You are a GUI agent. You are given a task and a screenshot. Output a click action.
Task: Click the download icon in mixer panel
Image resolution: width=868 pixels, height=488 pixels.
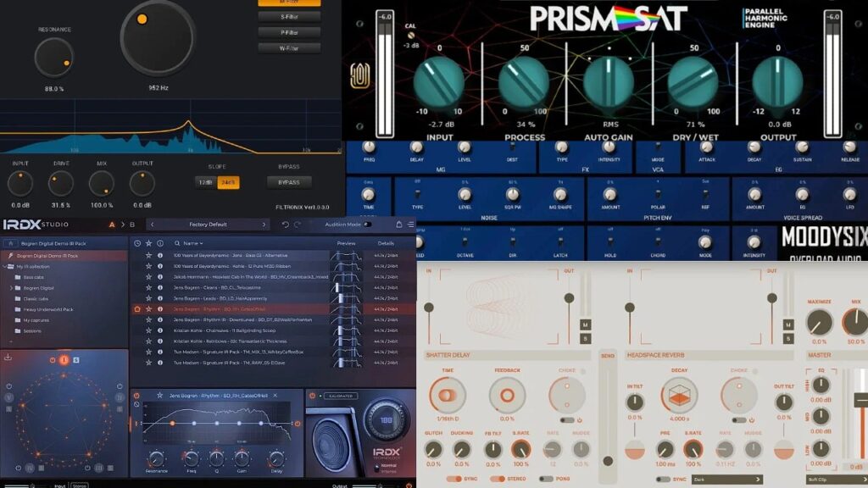coord(8,358)
